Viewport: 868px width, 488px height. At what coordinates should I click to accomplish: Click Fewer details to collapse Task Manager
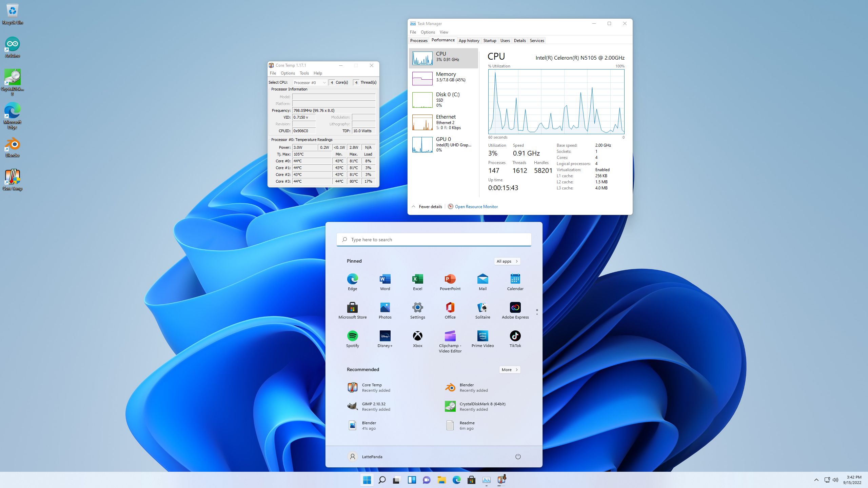click(426, 206)
